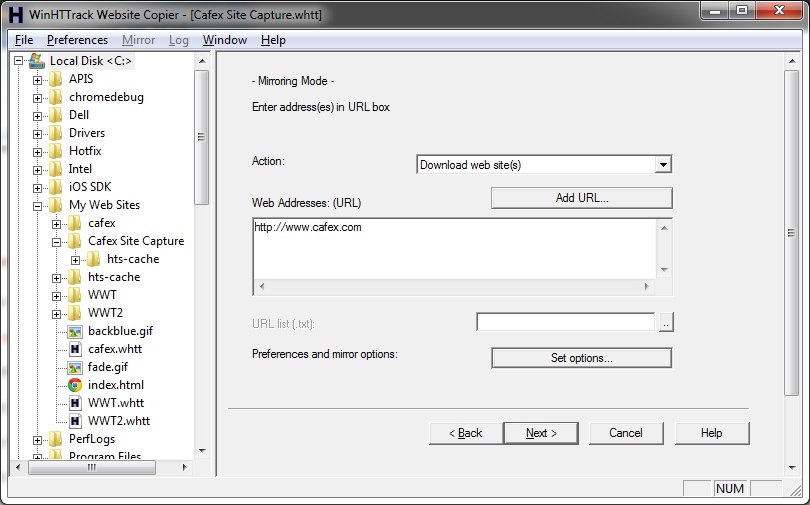Image resolution: width=810 pixels, height=505 pixels.
Task: Expand the APIS folder node
Action: (37, 80)
